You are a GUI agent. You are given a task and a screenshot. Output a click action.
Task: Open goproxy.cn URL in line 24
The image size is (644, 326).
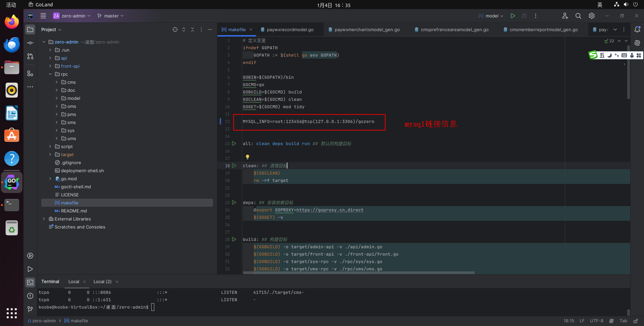coord(330,210)
